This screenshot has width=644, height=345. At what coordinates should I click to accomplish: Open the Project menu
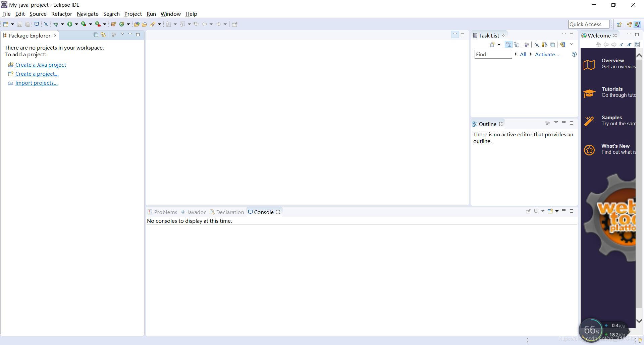[x=133, y=14]
